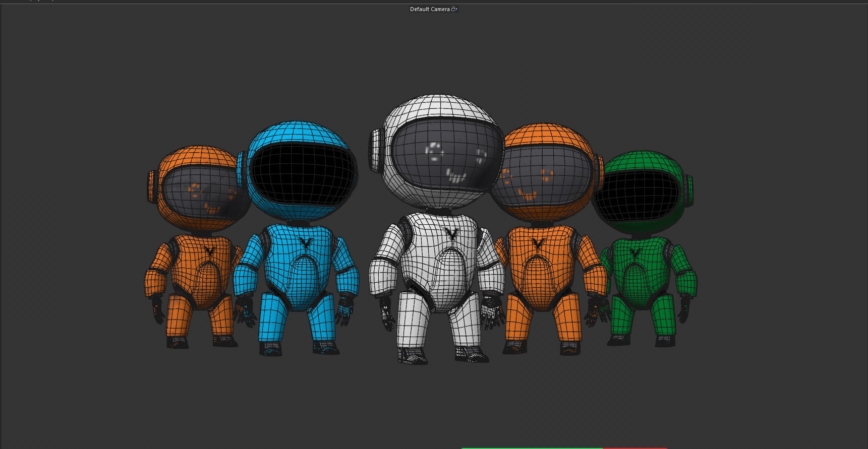Select the white astronaut model
868x449 pixels.
tap(437, 229)
